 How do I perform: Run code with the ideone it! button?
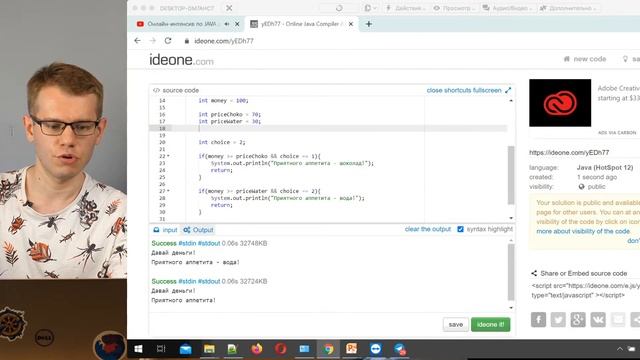click(490, 324)
